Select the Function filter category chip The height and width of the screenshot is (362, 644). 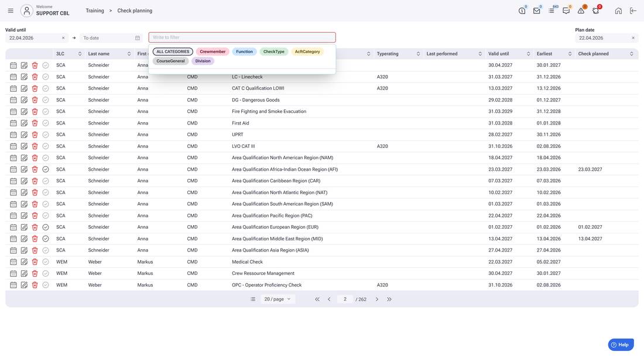pyautogui.click(x=244, y=51)
